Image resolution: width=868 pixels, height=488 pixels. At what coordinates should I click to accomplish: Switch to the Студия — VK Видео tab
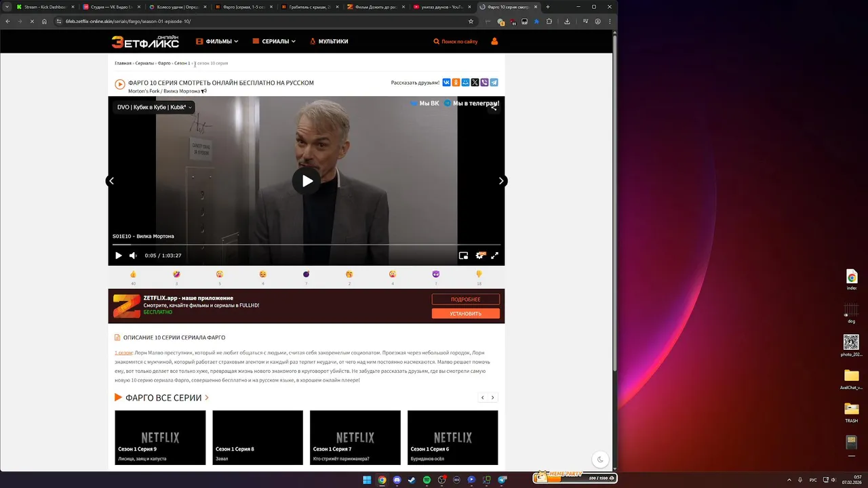(110, 7)
